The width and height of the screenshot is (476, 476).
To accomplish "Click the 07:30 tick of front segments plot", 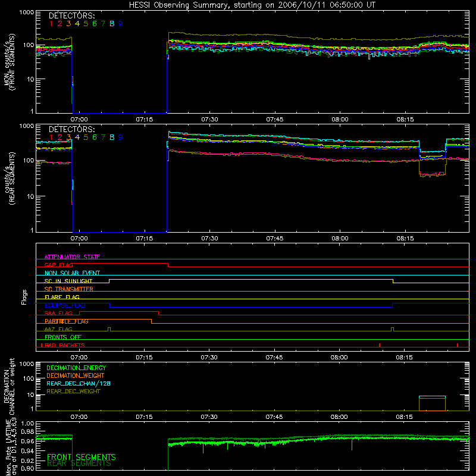I will 209,120.
